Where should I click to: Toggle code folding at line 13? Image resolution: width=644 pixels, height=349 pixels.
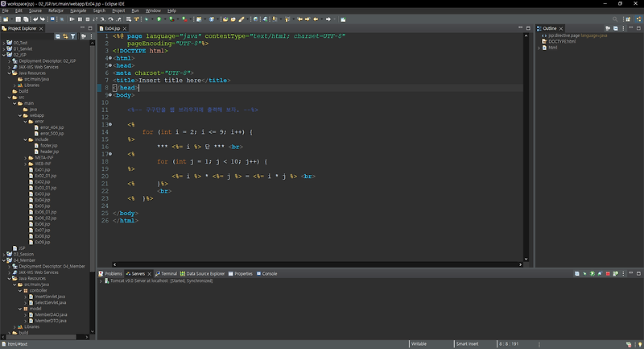[109, 124]
